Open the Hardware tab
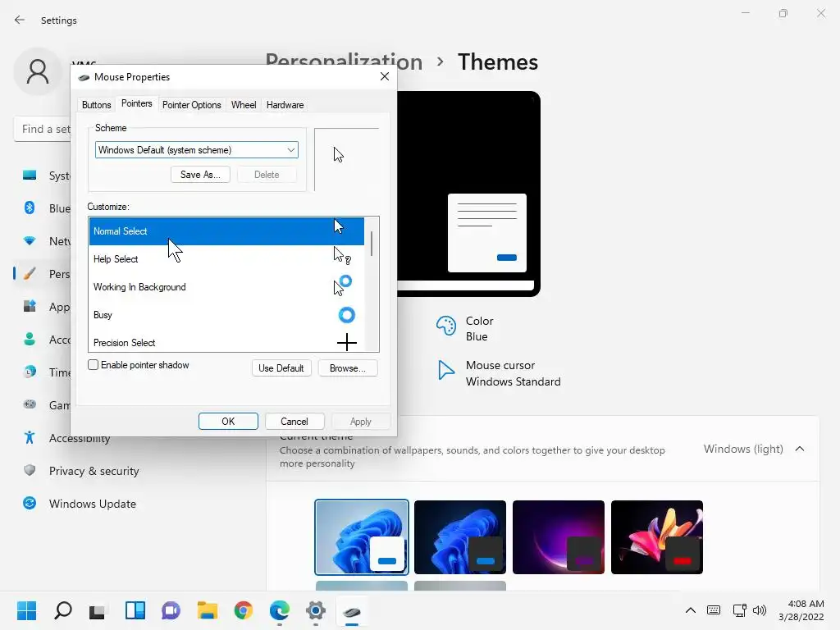Image resolution: width=840 pixels, height=630 pixels. tap(285, 105)
